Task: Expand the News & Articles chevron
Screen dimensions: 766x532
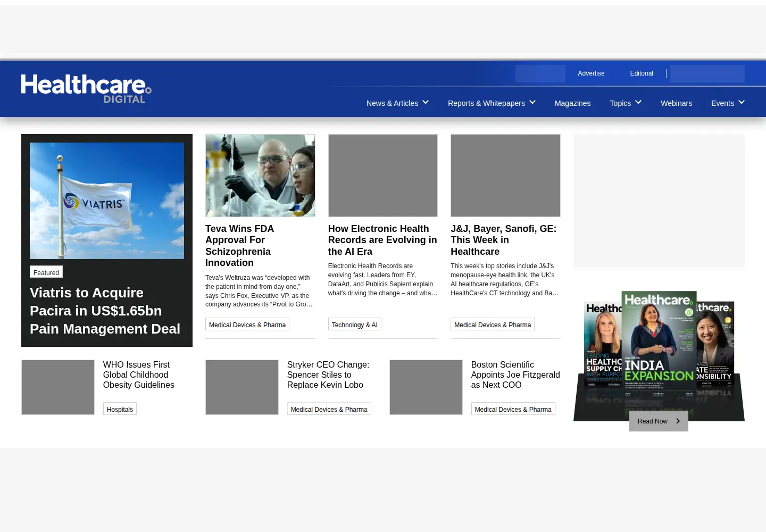Action: click(426, 102)
